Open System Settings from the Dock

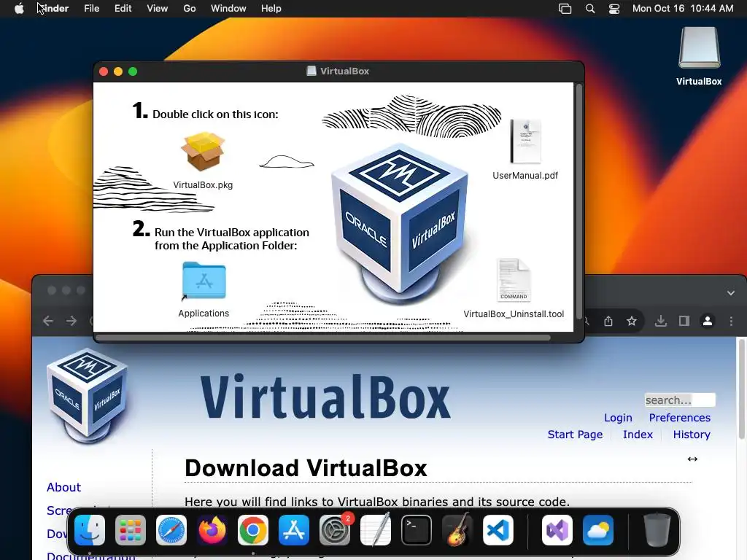(334, 530)
